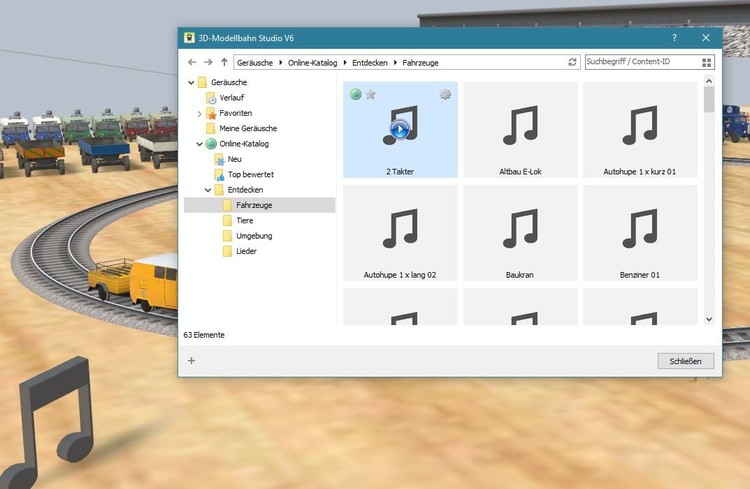The width and height of the screenshot is (750, 489).
Task: Click the Schließen button
Action: coord(685,361)
